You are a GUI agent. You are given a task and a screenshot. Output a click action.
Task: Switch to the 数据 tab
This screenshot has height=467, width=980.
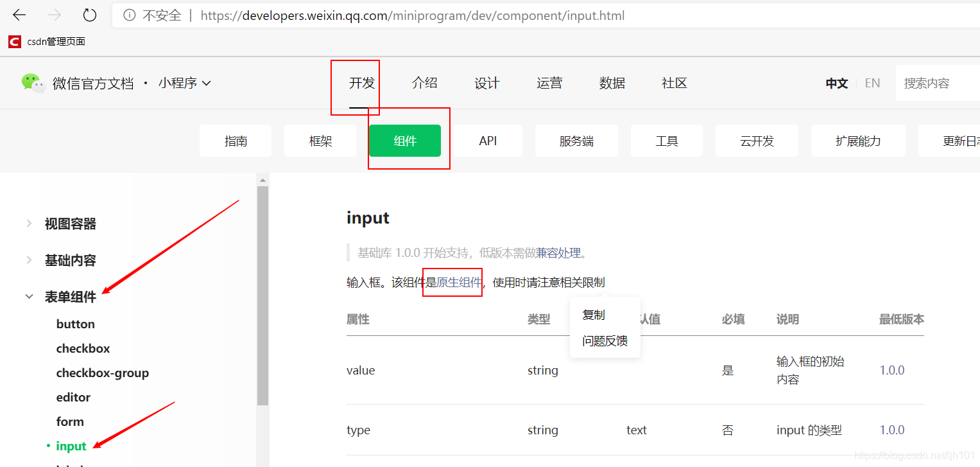pyautogui.click(x=612, y=83)
